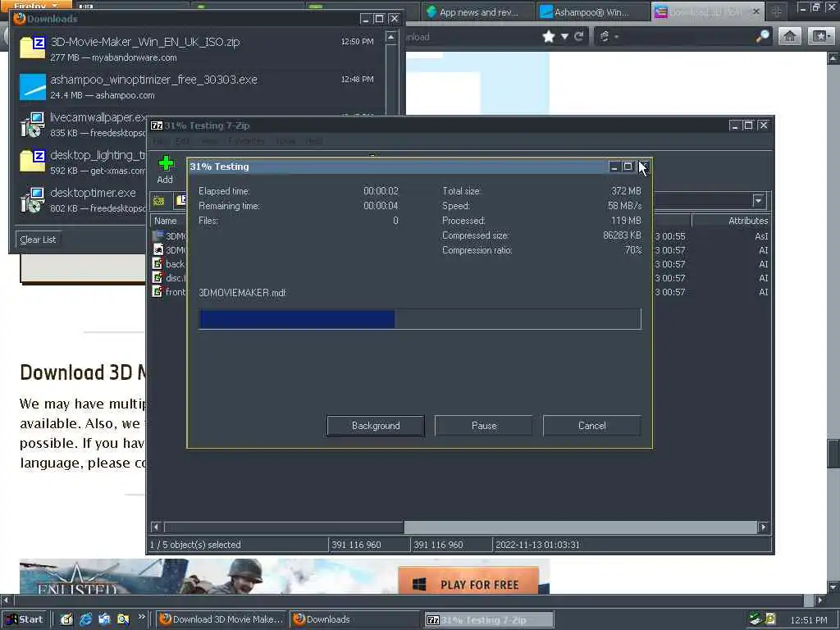Viewport: 840px width, 630px height.
Task: Switch to the Ashampoo Win tab
Action: [591, 11]
